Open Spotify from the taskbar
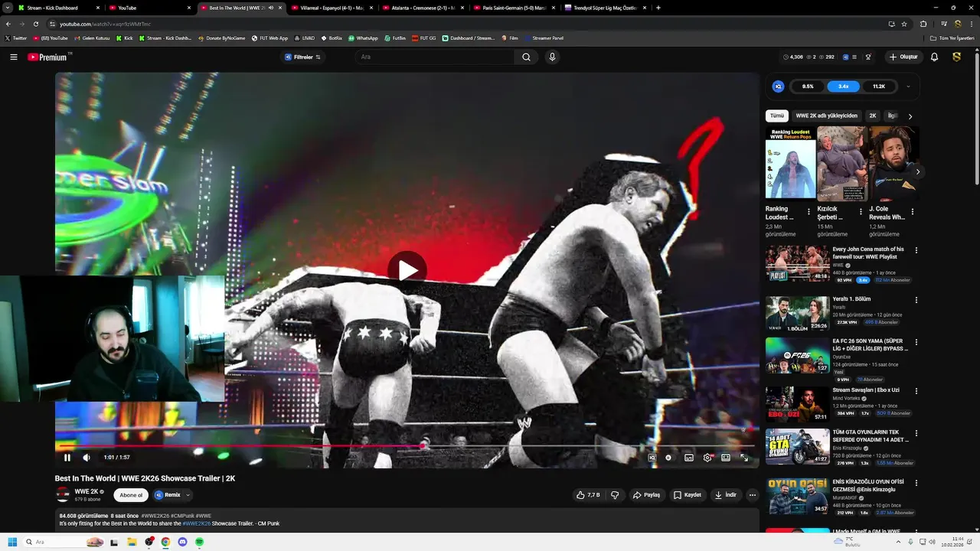 pos(199,542)
